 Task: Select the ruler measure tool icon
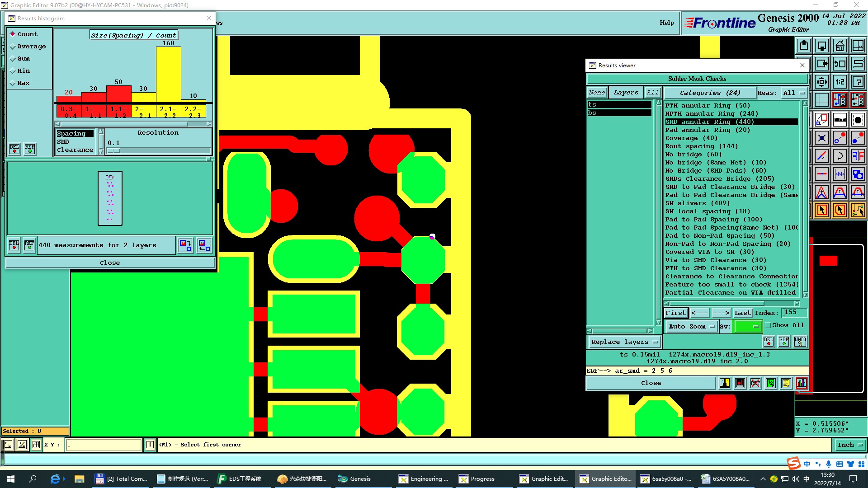[840, 120]
